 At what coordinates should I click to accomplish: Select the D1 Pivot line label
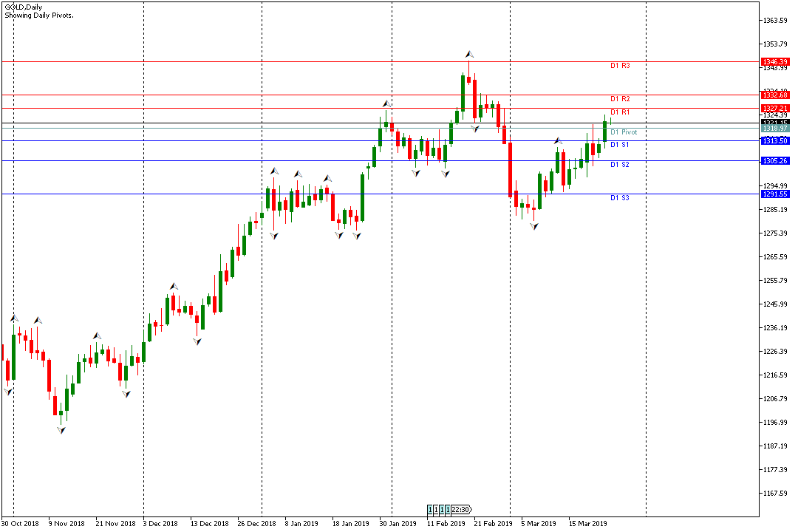623,132
